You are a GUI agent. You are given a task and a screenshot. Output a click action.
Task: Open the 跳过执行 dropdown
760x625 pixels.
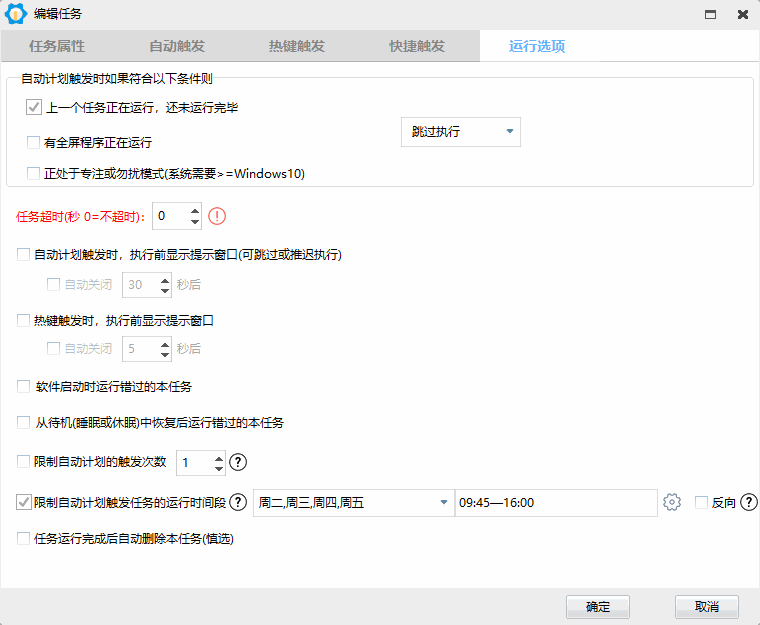[460, 132]
